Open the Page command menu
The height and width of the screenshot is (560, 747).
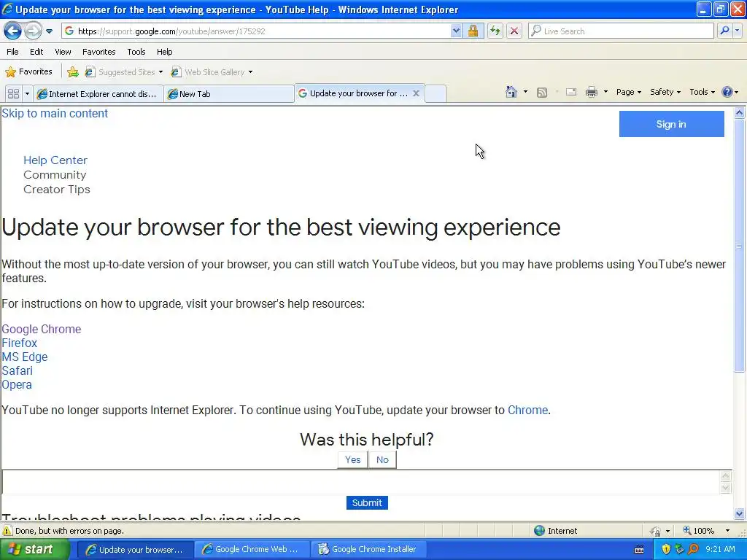point(628,92)
